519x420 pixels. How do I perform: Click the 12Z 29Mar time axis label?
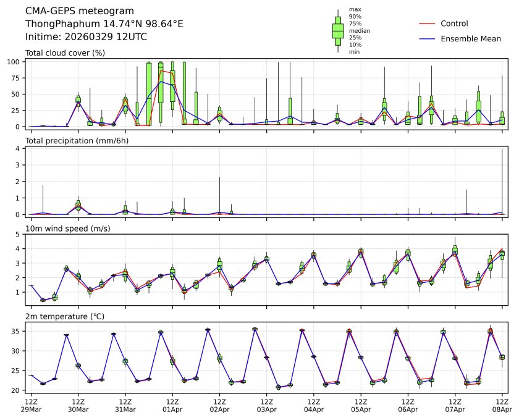pyautogui.click(x=31, y=405)
